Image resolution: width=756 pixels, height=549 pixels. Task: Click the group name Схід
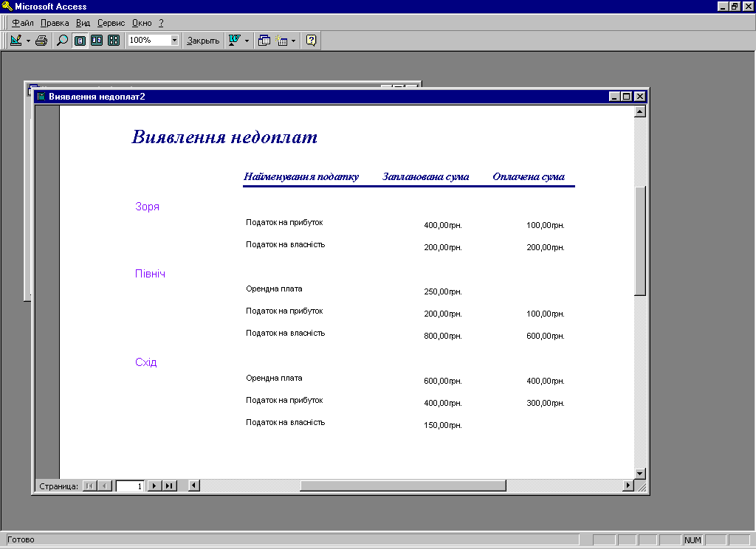tap(145, 362)
